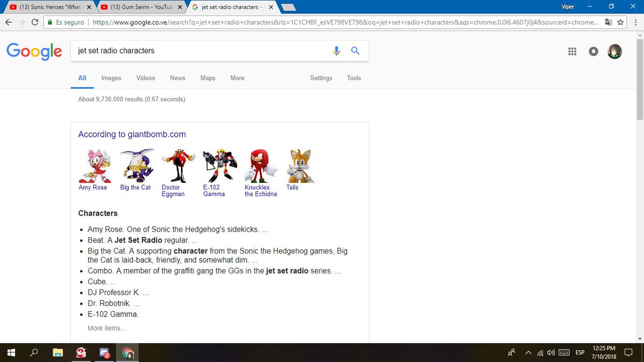Open the Google apps grid
This screenshot has height=362, width=644.
click(572, 51)
